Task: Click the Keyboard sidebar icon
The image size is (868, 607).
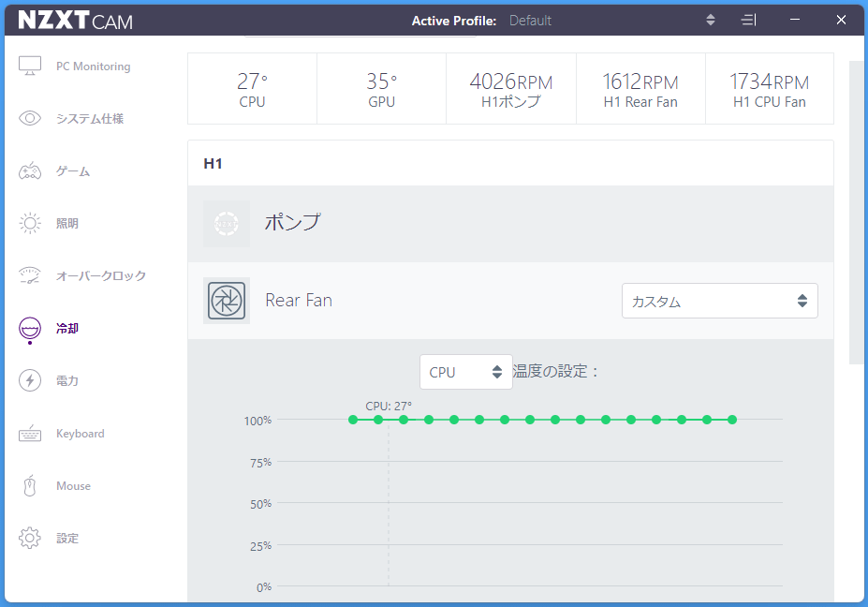Action: point(30,434)
